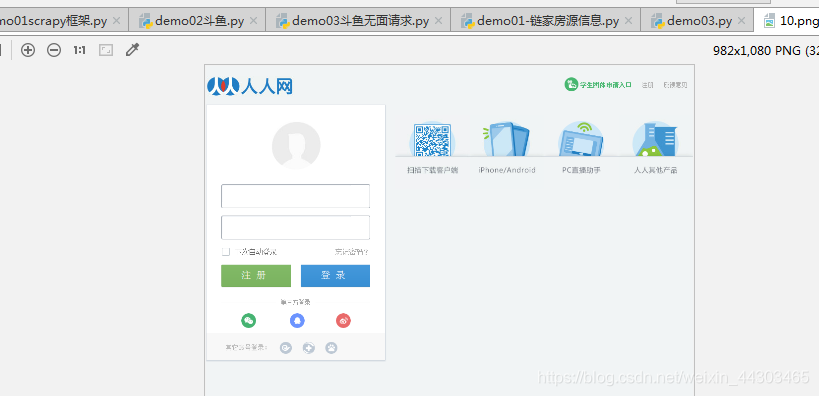
Task: Click the blue QQ bell login icon
Action: [297, 321]
